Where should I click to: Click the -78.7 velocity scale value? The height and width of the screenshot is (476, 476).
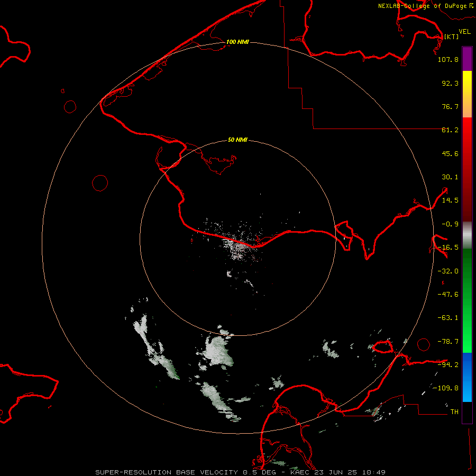(448, 342)
